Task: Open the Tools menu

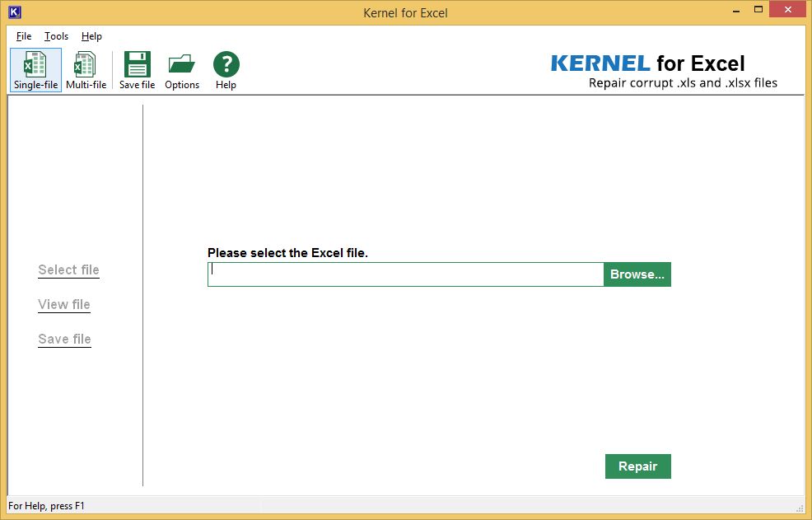Action: [x=57, y=36]
